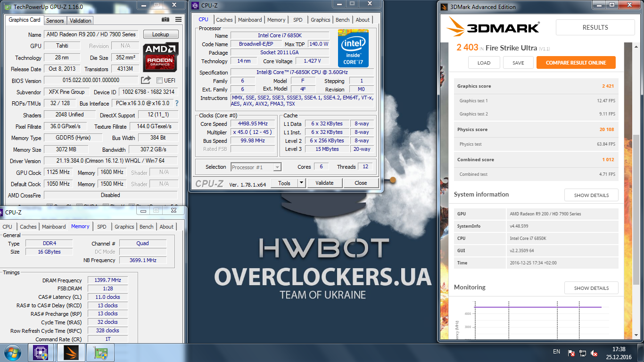This screenshot has width=644, height=362.
Task: Click the GPU Clock value 1125 MHz
Action: coord(58,173)
